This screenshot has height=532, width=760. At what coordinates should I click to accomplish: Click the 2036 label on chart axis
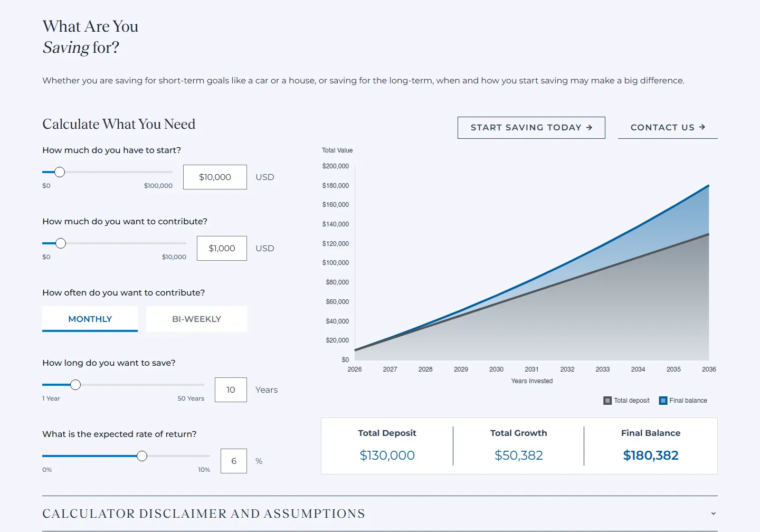point(709,369)
